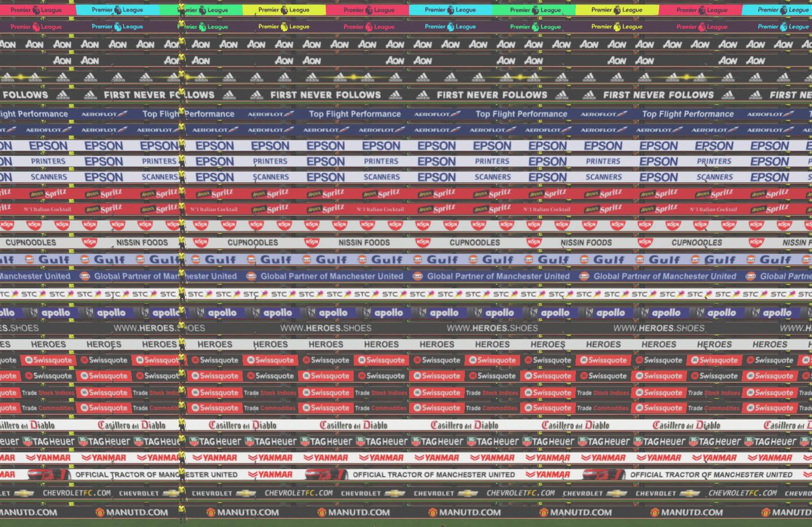This screenshot has width=812, height=527.
Task: Click the leftmost CHEVROLETFC.COM text
Action: click(77, 493)
